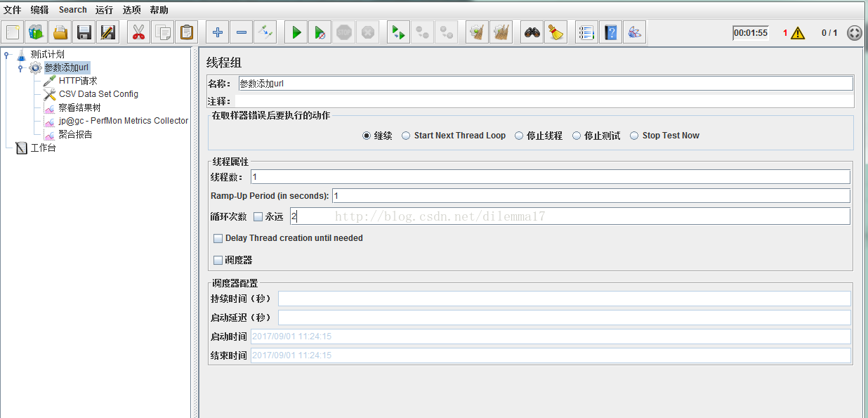Open the 文件 menu
The image size is (868, 418).
[x=13, y=10]
